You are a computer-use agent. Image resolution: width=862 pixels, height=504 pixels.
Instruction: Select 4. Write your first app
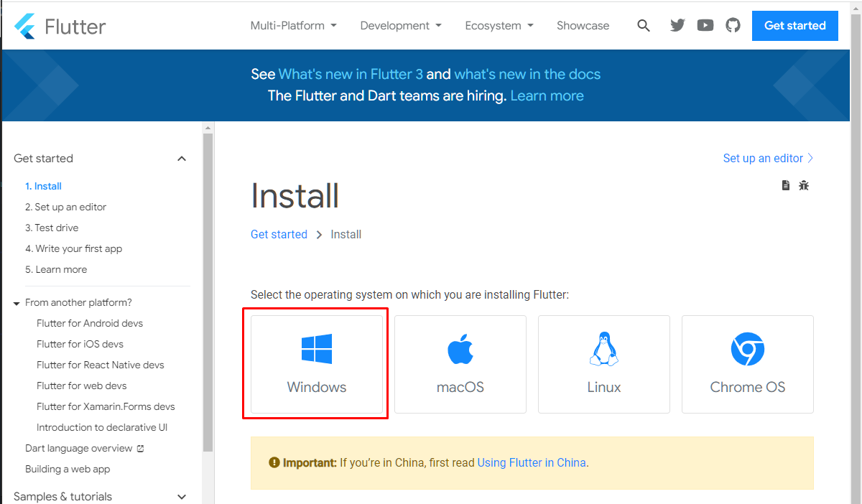click(73, 248)
